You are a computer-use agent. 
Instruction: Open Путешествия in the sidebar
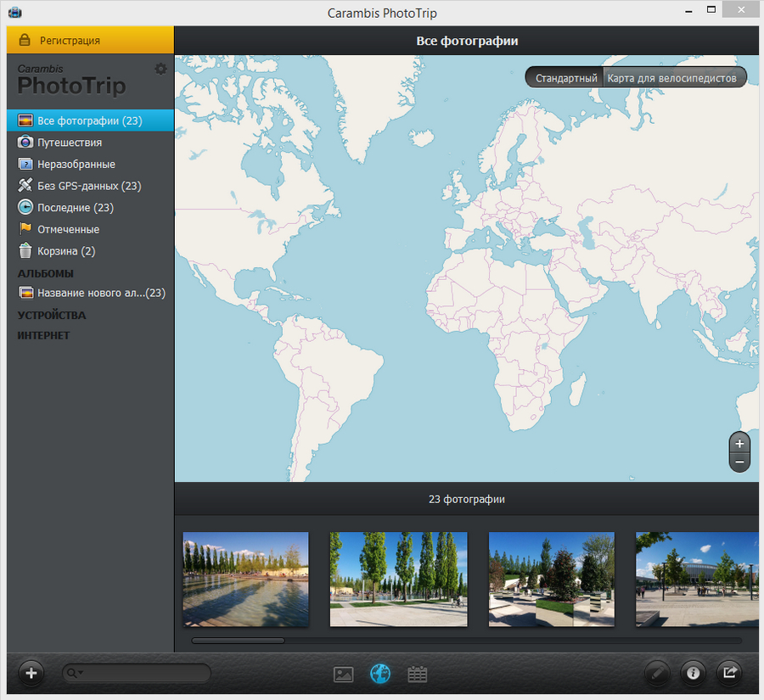(x=70, y=143)
